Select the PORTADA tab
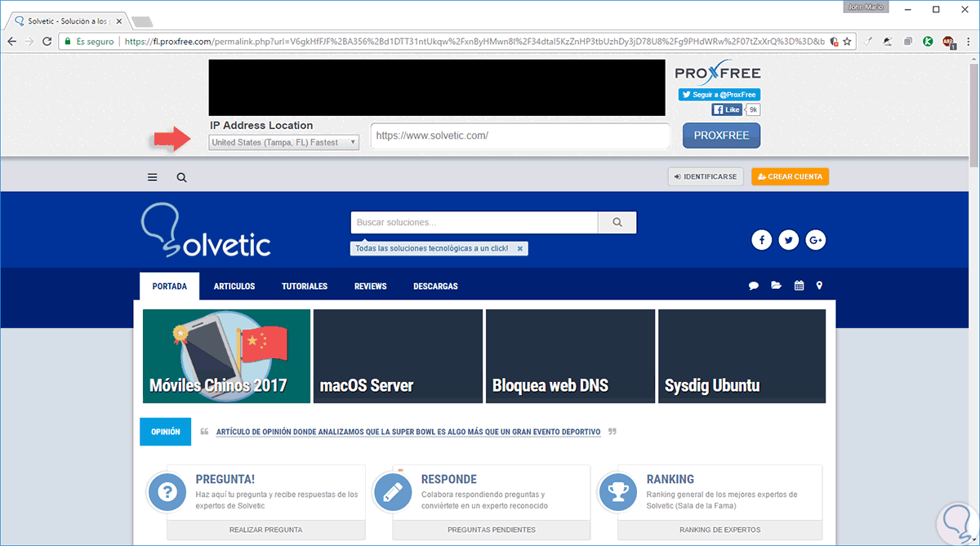 coord(169,286)
